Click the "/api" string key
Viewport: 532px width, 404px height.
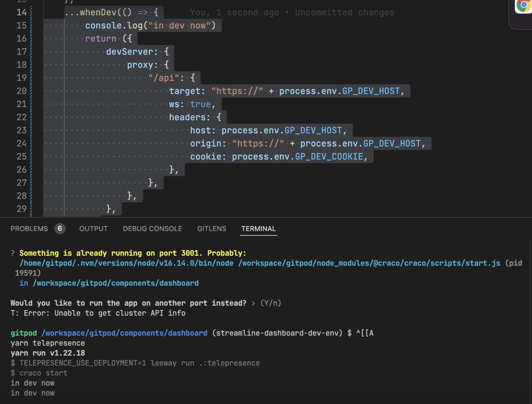tap(163, 78)
